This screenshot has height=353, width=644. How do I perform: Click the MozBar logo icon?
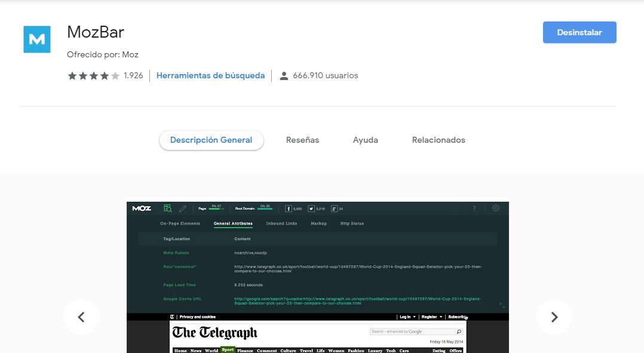tap(37, 39)
